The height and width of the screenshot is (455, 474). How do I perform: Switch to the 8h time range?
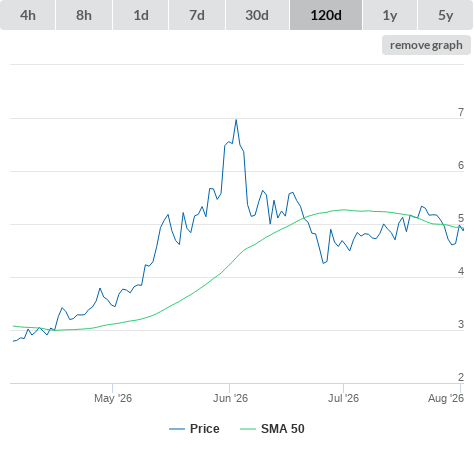pyautogui.click(x=84, y=15)
